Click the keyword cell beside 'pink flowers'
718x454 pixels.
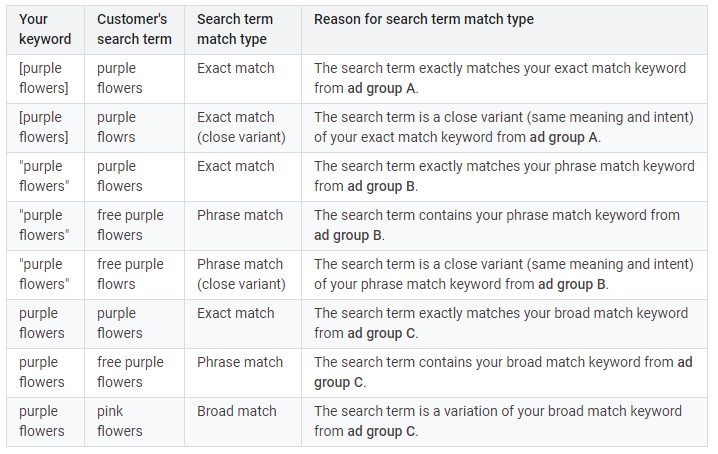(x=42, y=421)
